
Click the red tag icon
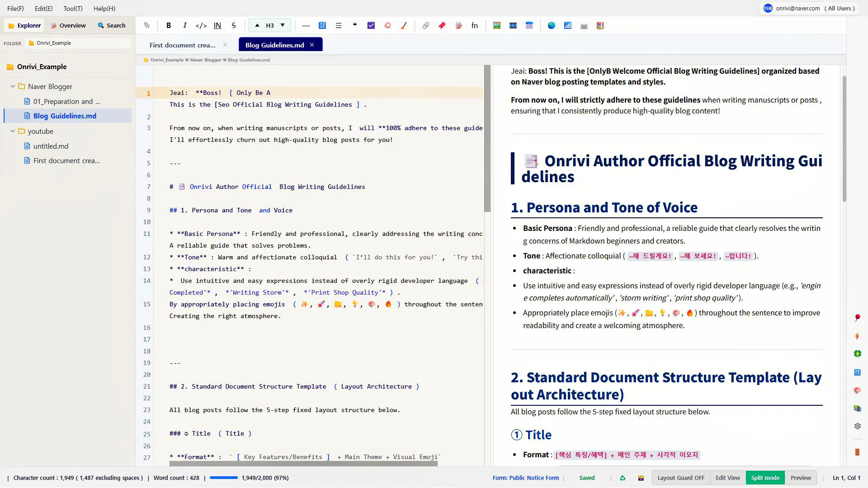pos(442,26)
